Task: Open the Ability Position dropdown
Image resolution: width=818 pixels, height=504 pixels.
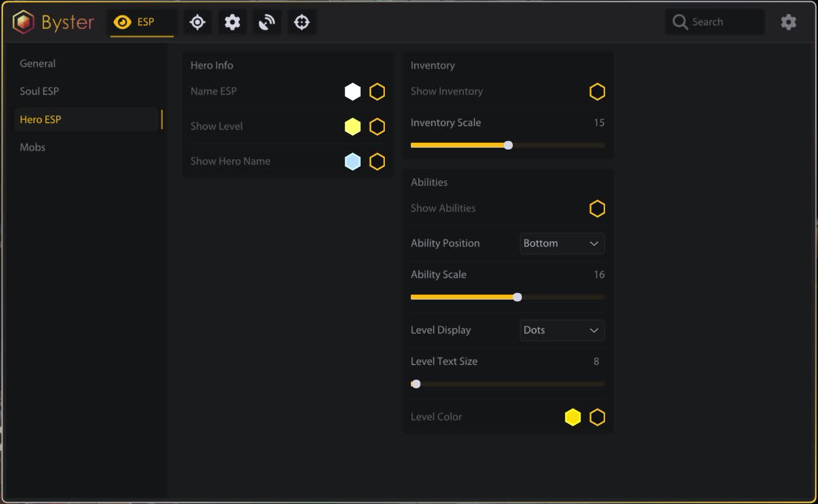Action: (562, 244)
